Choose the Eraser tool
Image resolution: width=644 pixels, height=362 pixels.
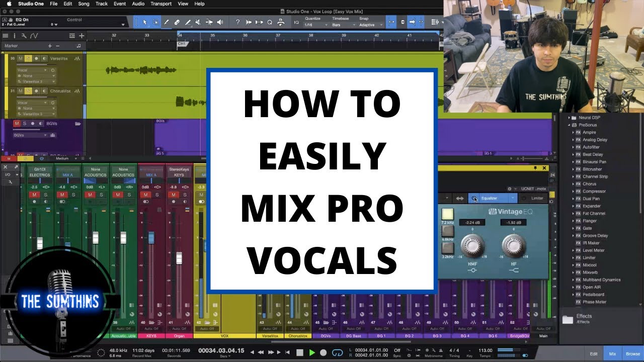[177, 22]
